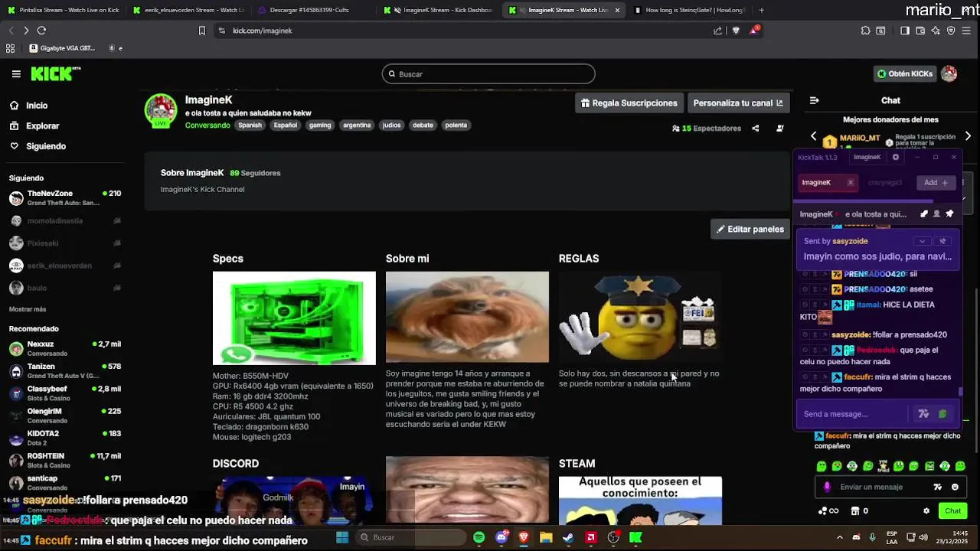Image resolution: width=980 pixels, height=551 pixels.
Task: Open ROSHTEIN recommended channel
Action: click(65, 461)
